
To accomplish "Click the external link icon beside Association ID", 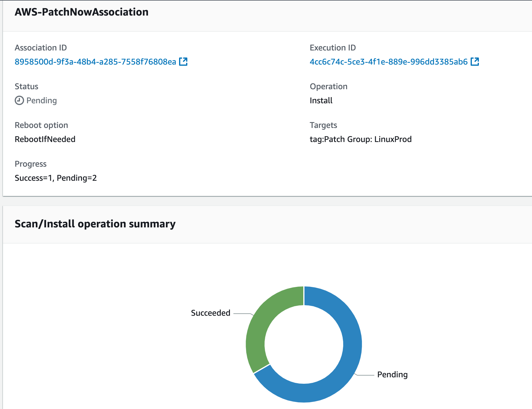I will (x=183, y=62).
